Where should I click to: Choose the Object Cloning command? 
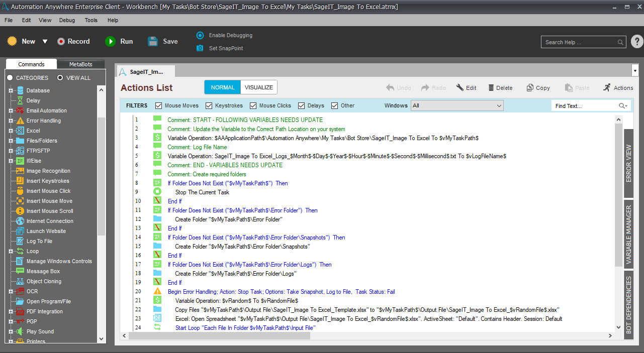(x=44, y=281)
